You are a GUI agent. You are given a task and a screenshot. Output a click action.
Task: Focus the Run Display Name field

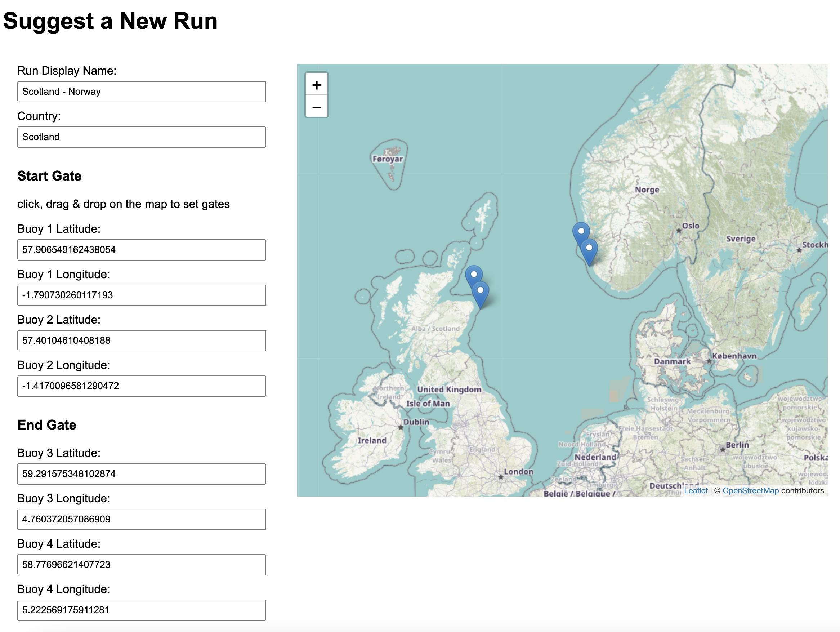pos(141,92)
